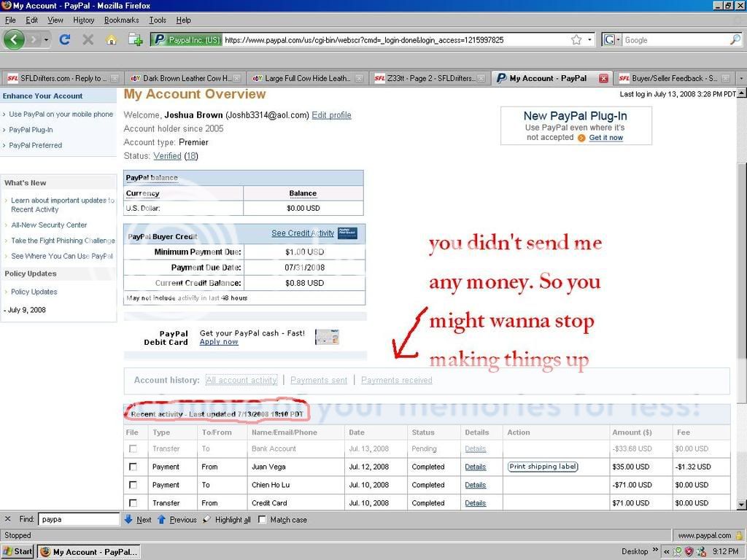Click the Home icon in toolbar
747x560 pixels.
[111, 40]
